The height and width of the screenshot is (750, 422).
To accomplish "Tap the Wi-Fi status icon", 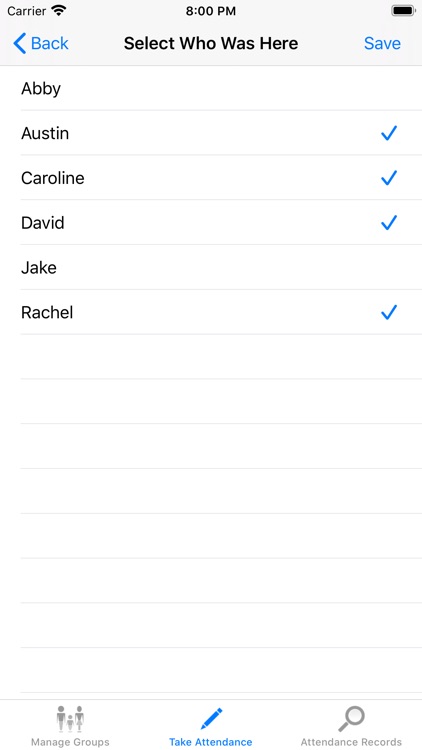I will pyautogui.click(x=59, y=11).
